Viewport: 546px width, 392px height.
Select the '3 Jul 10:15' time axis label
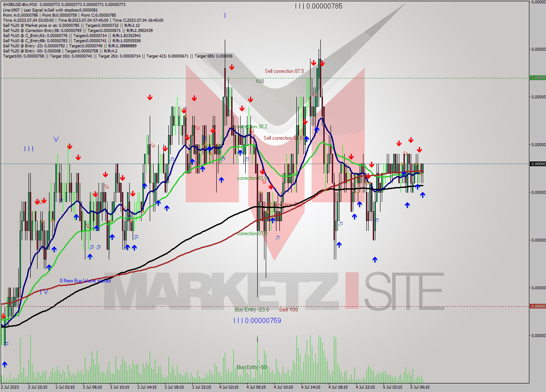120,387
